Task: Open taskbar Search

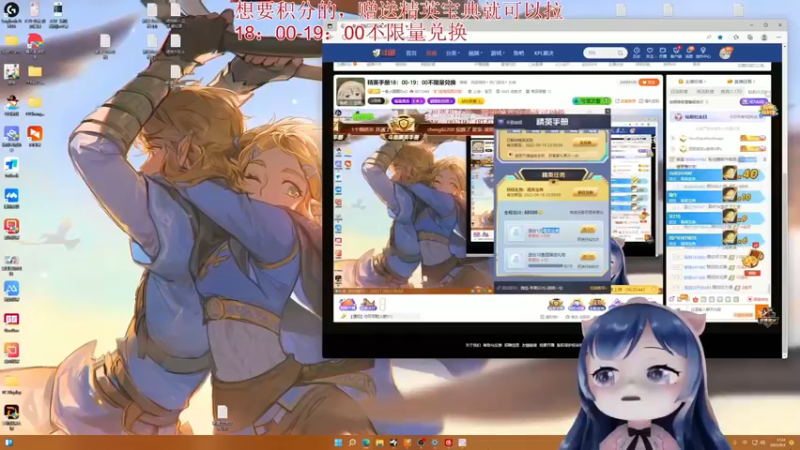Action: point(352,442)
